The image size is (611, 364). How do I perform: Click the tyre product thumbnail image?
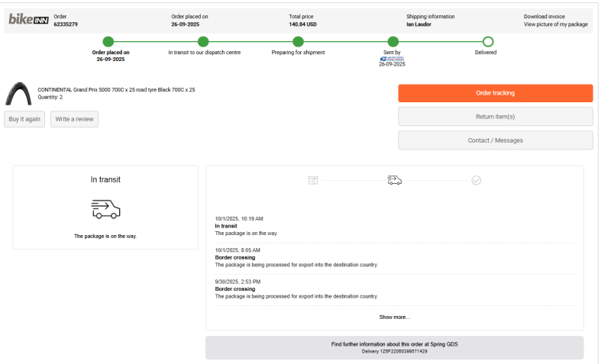pyautogui.click(x=19, y=93)
